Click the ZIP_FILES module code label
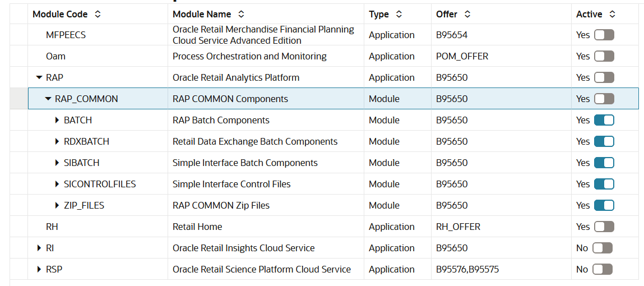Screen dimensions: 644x286 pos(84,205)
